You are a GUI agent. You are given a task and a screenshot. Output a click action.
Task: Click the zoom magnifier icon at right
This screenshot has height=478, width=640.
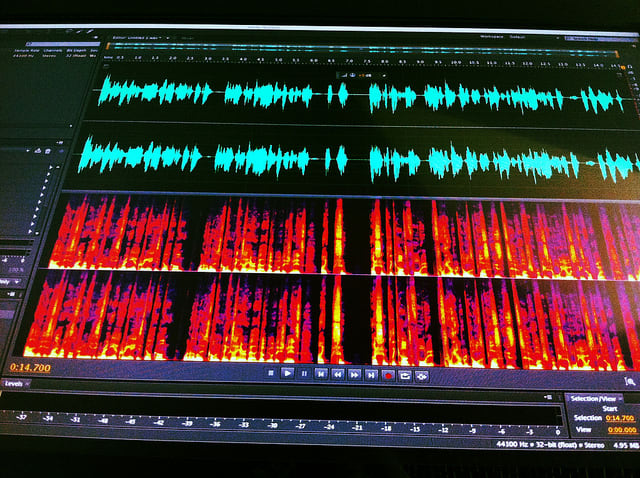click(x=629, y=380)
